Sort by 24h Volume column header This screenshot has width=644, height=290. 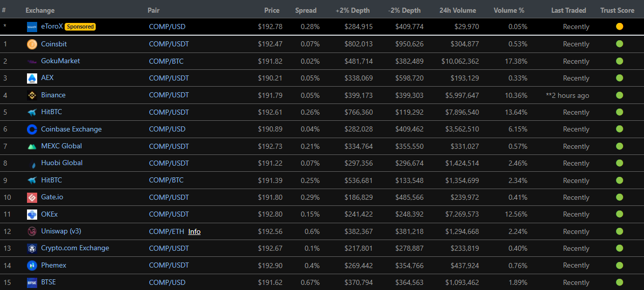click(x=458, y=10)
